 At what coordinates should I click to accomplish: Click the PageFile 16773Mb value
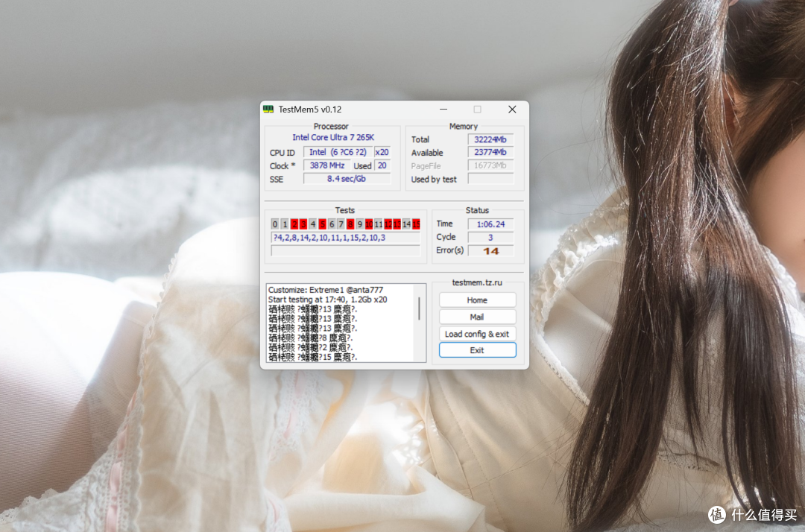(x=490, y=165)
